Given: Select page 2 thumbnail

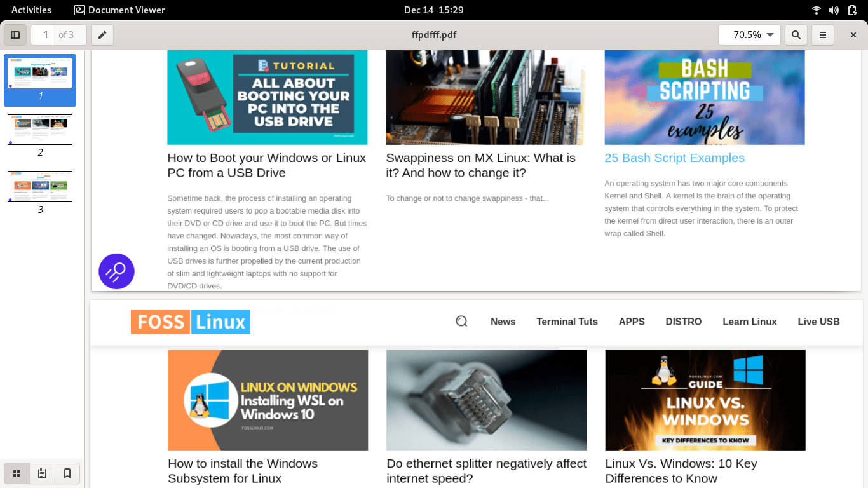Looking at the screenshot, I should (x=40, y=130).
